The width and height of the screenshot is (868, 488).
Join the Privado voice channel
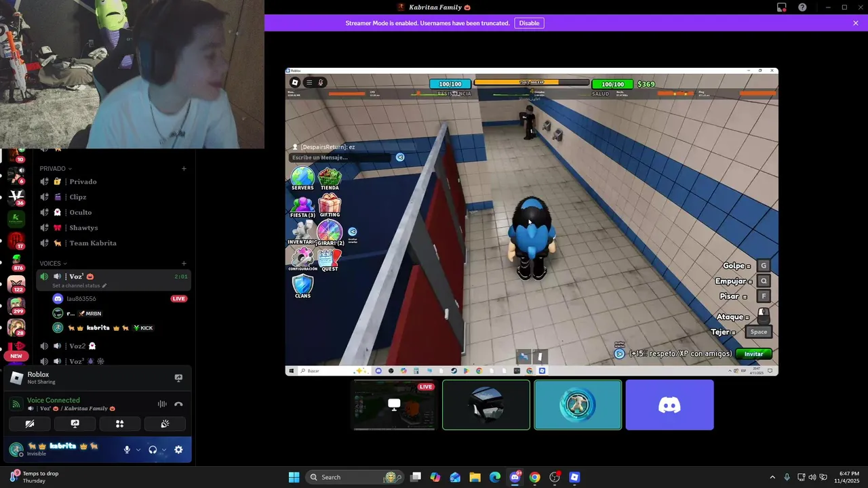[114, 182]
